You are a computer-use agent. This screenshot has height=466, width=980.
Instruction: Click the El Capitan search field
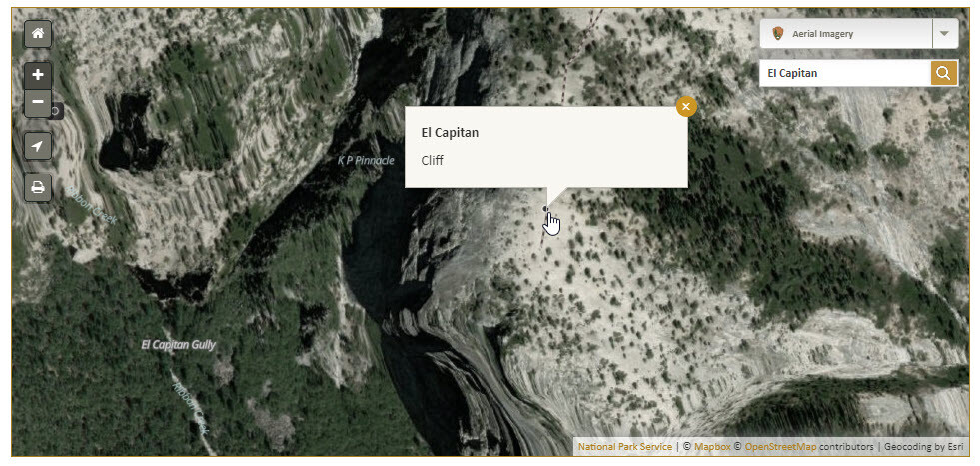click(845, 73)
